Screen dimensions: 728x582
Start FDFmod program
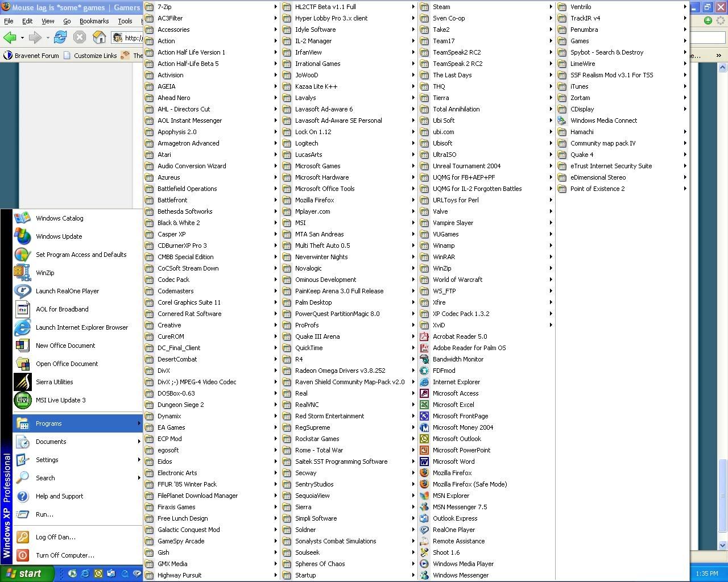pyautogui.click(x=486, y=371)
